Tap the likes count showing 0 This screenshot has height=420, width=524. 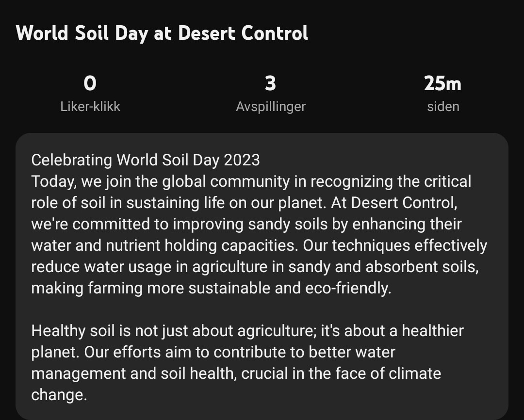pyautogui.click(x=90, y=83)
